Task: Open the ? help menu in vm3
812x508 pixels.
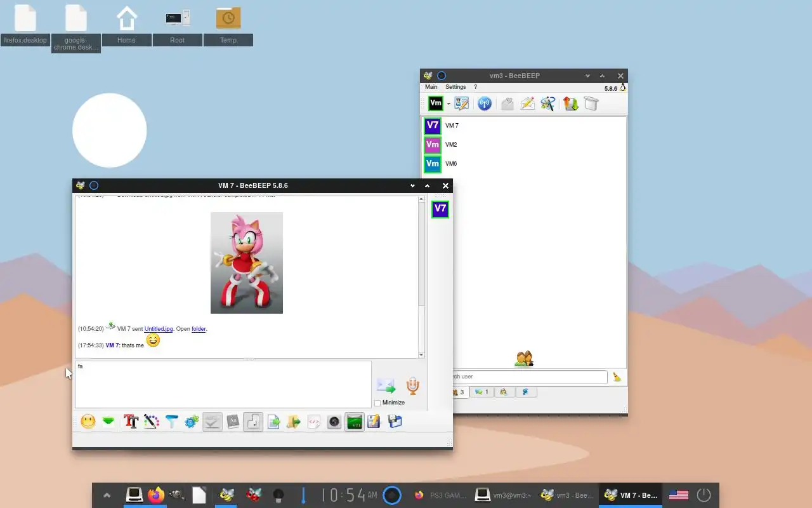Action: [475, 87]
